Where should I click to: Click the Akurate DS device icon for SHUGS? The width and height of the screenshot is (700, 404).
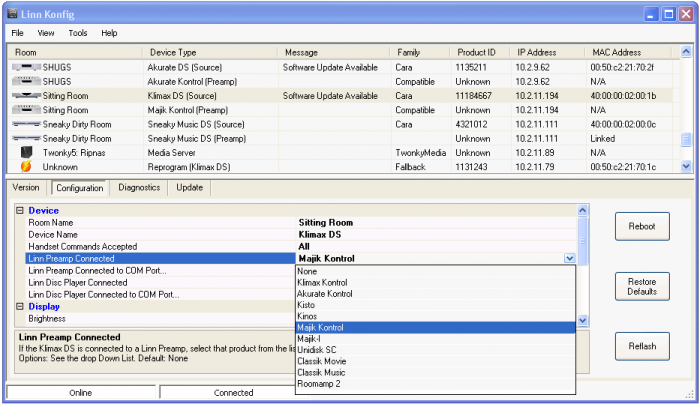click(x=26, y=67)
